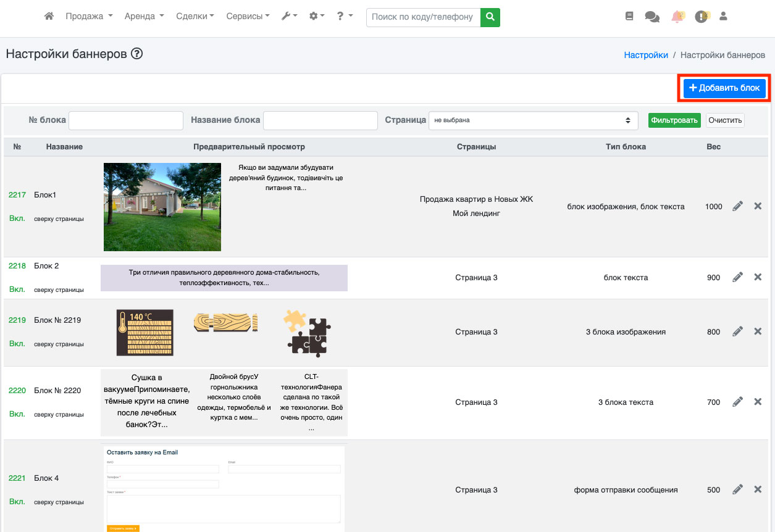The width and height of the screenshot is (775, 532).
Task: Open the chat messages icon
Action: pos(652,17)
